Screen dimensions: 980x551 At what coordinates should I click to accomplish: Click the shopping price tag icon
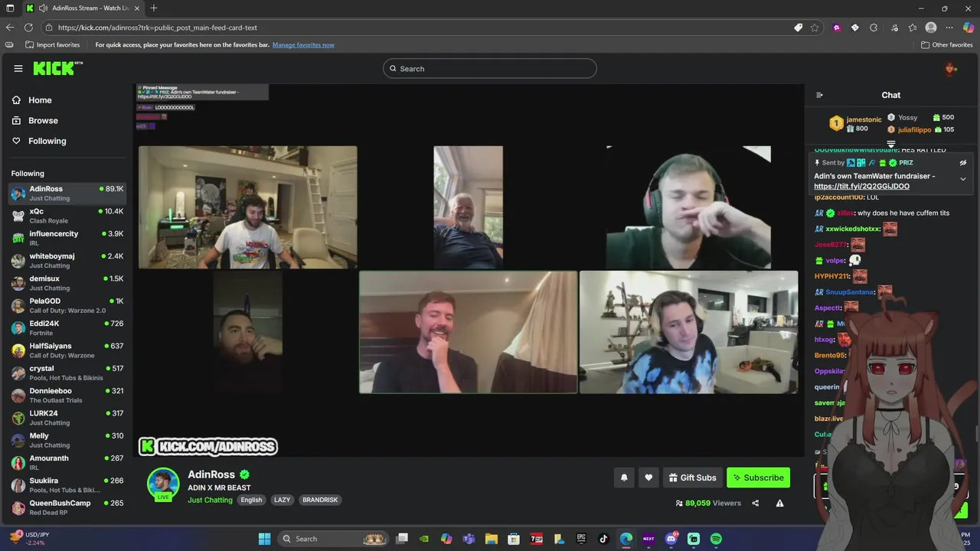[x=798, y=28]
